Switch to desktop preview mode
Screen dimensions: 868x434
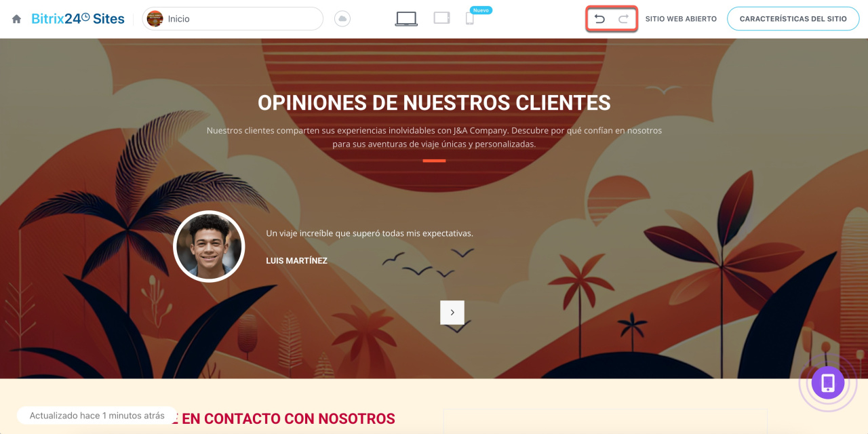click(x=406, y=19)
